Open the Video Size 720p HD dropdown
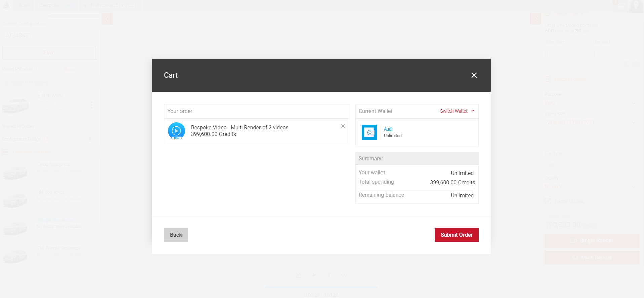This screenshot has height=298, width=644. pos(591,122)
